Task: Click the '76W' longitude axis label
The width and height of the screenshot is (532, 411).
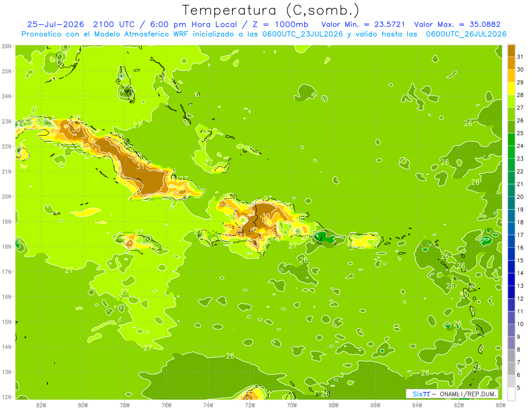Action: tap(167, 405)
